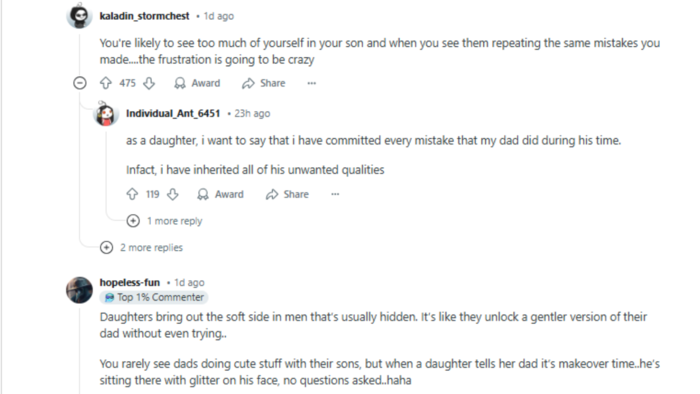Upvote kaladin_stormchest's comment
This screenshot has height=394, width=700.
click(106, 83)
